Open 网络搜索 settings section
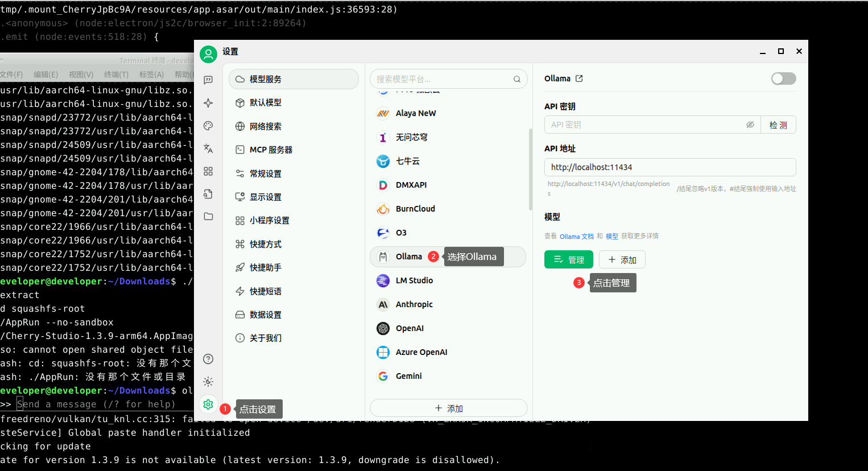 coord(294,126)
